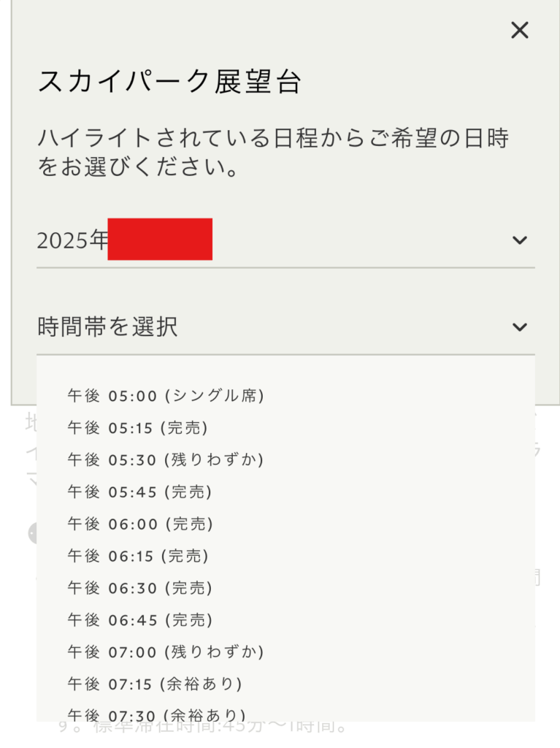Open the 2025年 date selector field

click(x=285, y=240)
